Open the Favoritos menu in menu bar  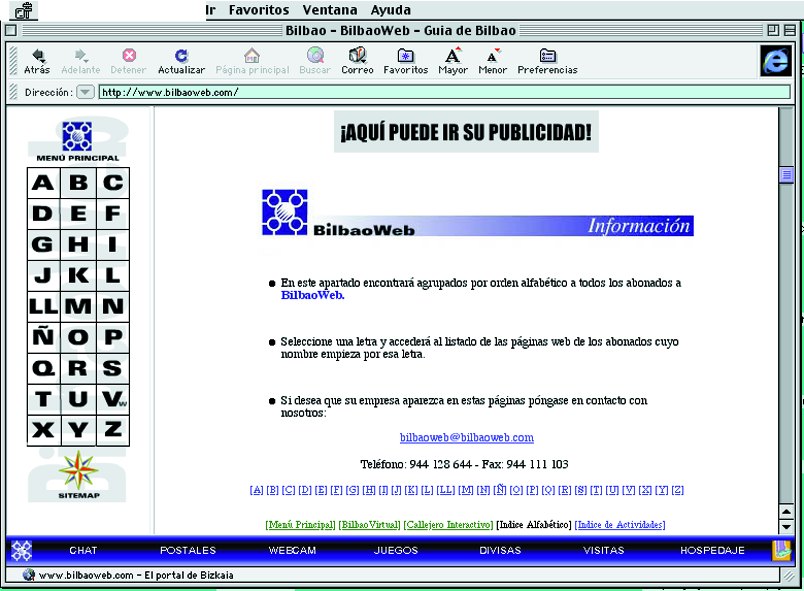[x=259, y=10]
